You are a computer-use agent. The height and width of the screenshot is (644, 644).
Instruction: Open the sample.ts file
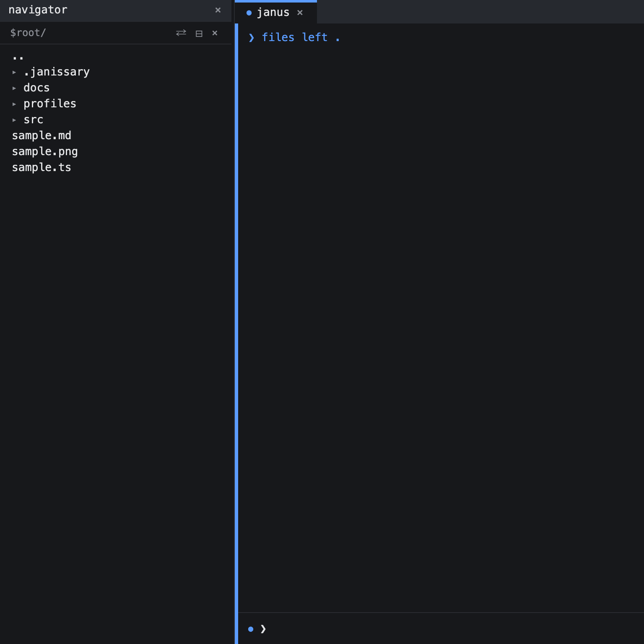click(x=42, y=167)
